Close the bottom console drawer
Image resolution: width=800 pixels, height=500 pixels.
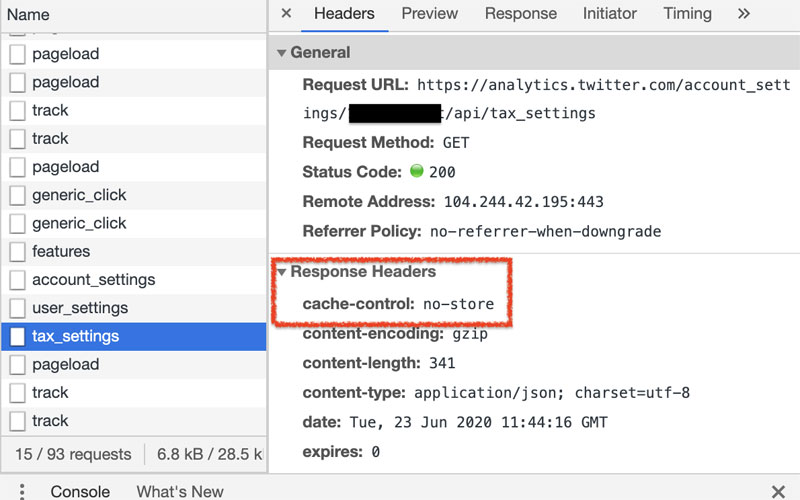tap(778, 491)
